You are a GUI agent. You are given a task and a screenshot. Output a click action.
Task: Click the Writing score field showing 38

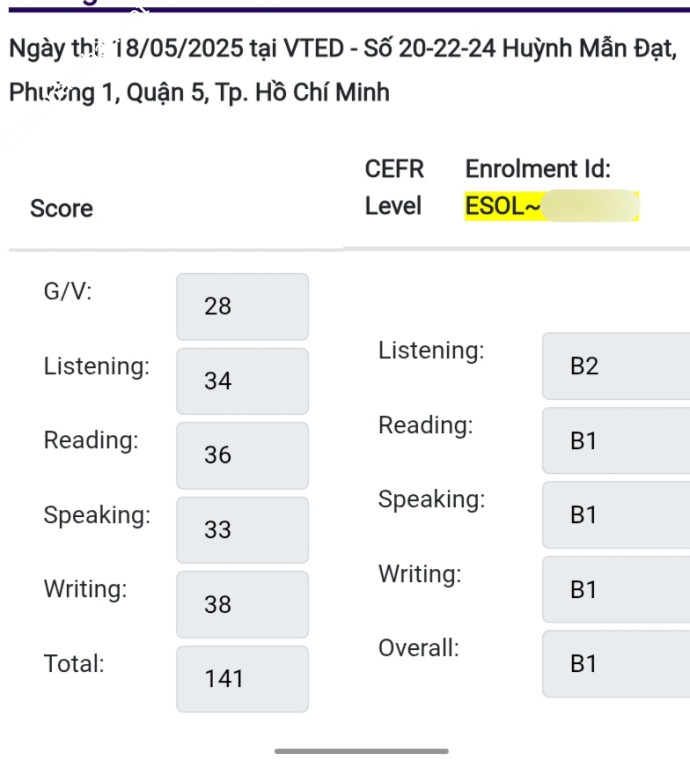242,604
